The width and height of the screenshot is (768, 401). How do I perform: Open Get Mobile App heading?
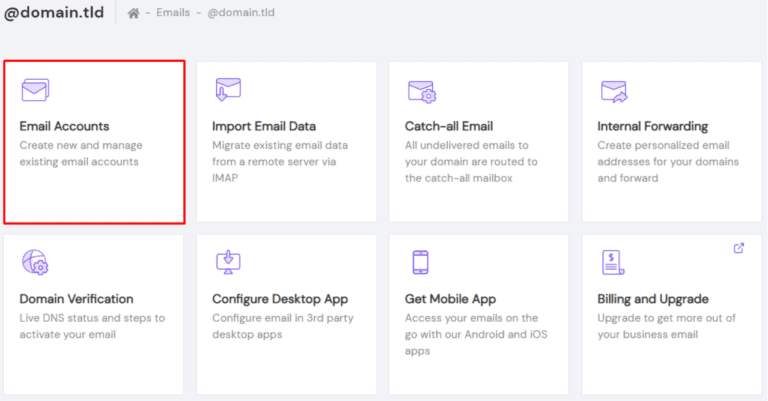click(x=450, y=299)
